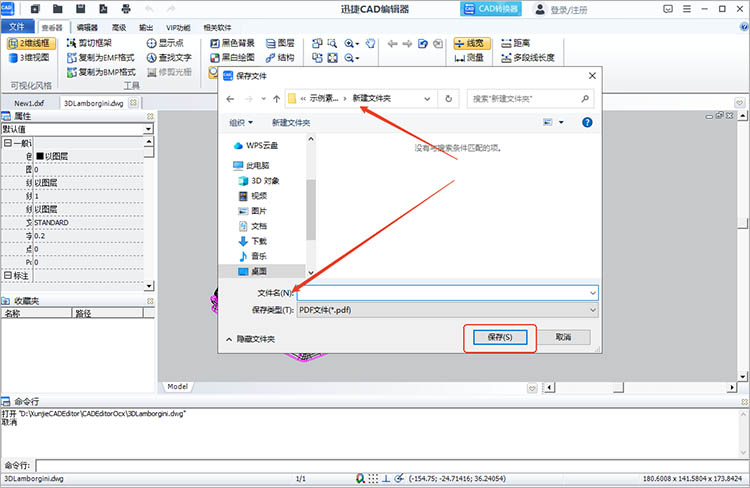Select the 多段线长度 tool
The height and width of the screenshot is (488, 750).
(x=528, y=58)
